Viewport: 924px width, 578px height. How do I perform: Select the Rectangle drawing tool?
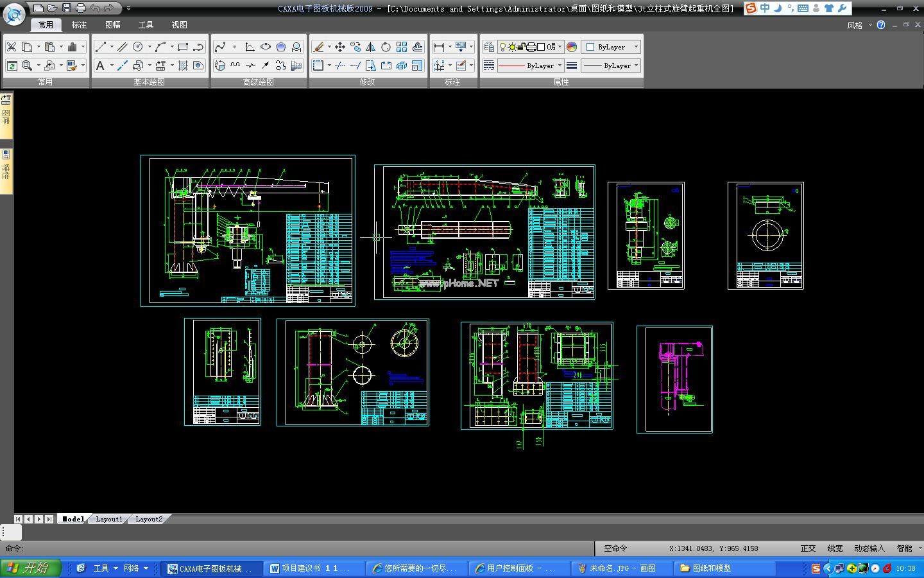coord(183,47)
